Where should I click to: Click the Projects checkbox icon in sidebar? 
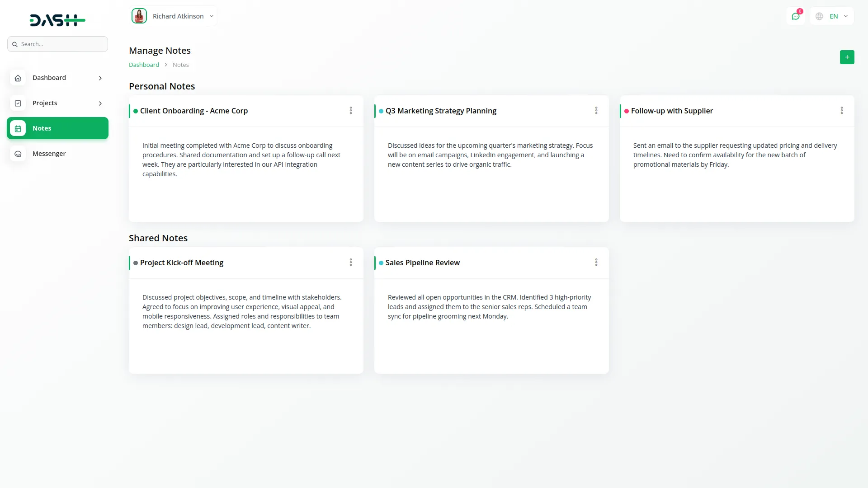[18, 103]
